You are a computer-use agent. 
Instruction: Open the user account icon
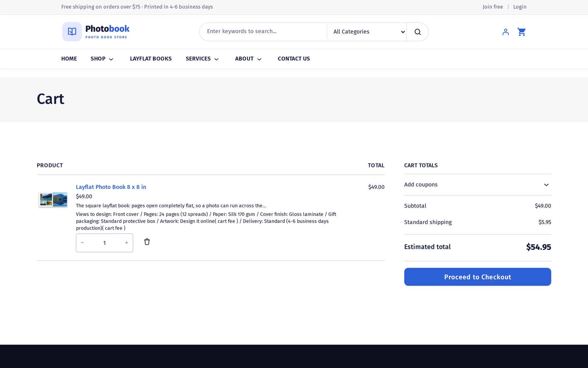click(506, 32)
